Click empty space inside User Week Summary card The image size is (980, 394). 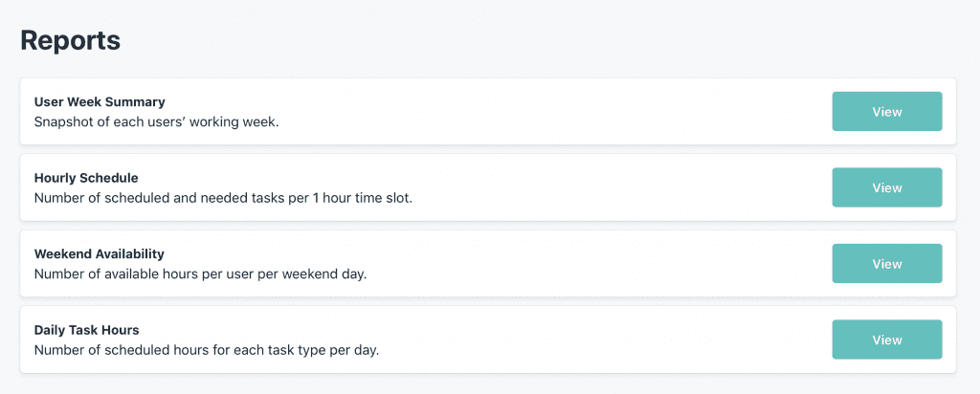point(574,112)
